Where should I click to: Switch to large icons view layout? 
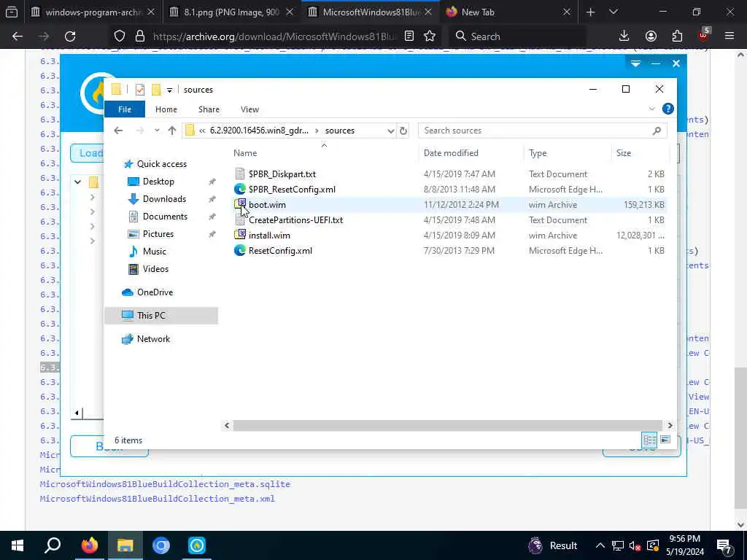click(x=665, y=440)
